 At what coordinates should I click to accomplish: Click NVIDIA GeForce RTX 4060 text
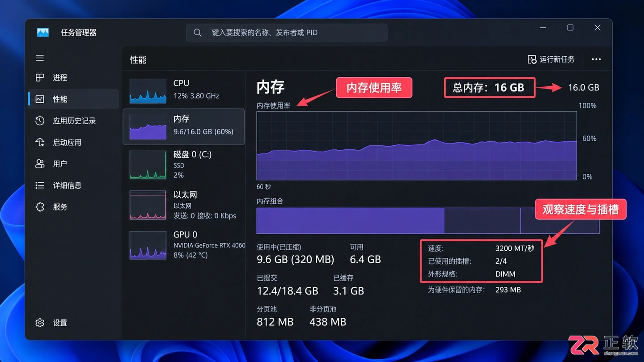(209, 245)
